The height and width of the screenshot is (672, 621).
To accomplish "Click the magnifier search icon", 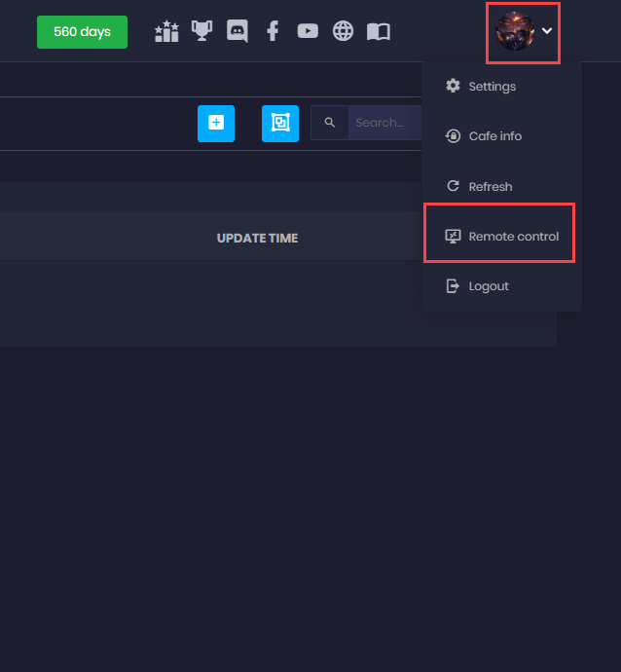I will pos(329,123).
